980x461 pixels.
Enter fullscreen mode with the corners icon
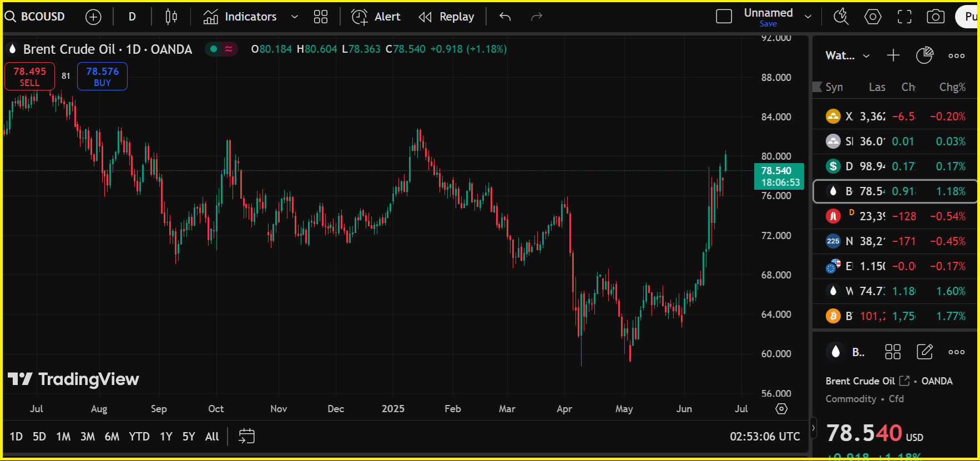905,17
